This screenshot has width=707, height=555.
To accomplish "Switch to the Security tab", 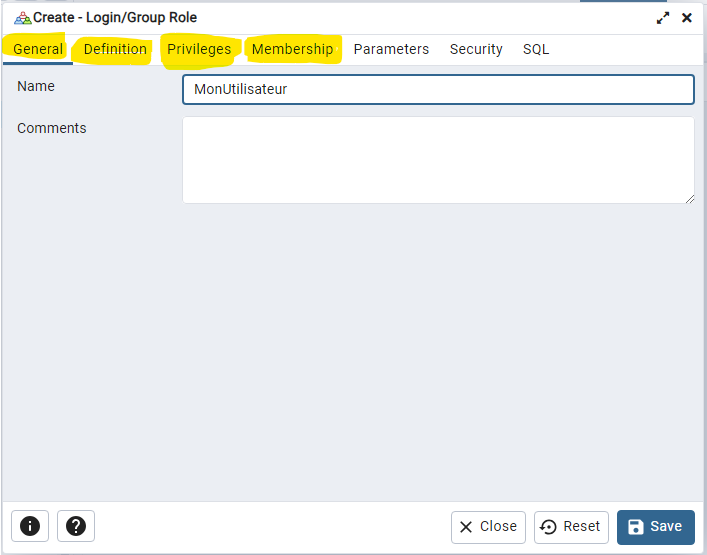I will 476,49.
